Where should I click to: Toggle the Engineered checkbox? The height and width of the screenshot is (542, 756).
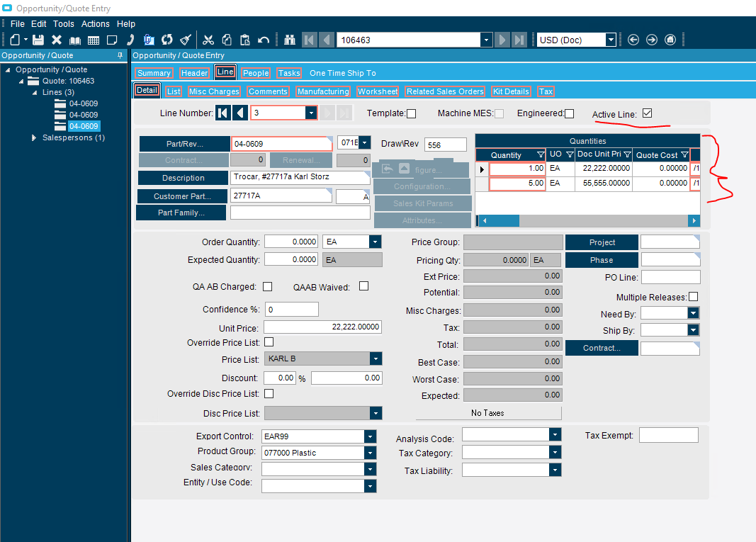(x=570, y=114)
